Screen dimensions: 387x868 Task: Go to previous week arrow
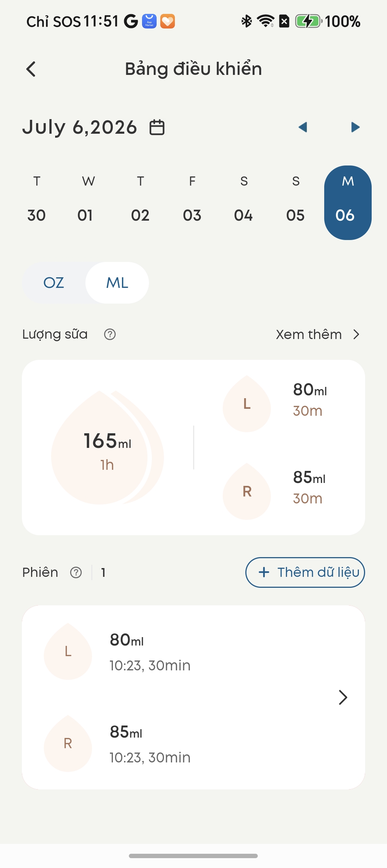click(x=303, y=127)
